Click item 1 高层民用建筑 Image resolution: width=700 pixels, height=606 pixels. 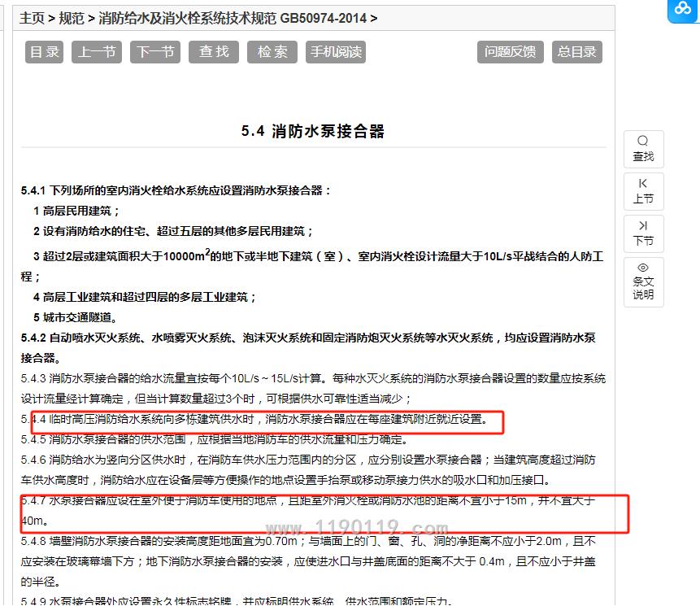coord(76,211)
